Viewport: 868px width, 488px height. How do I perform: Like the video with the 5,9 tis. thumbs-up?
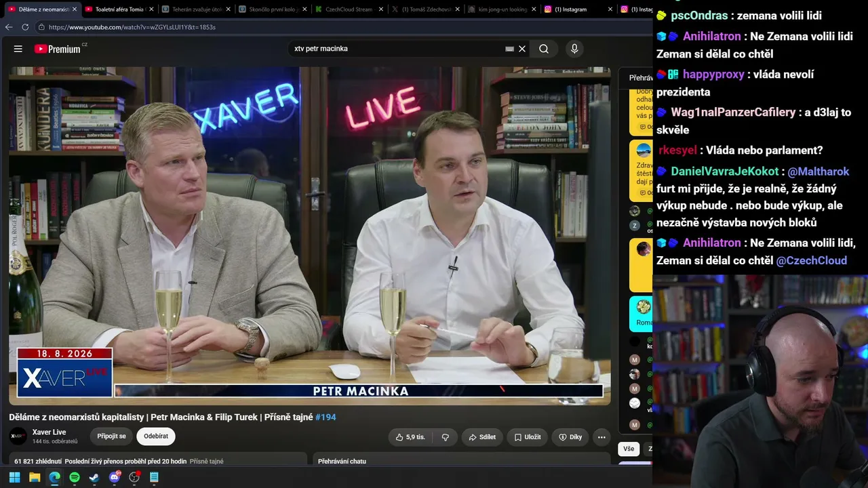point(410,437)
